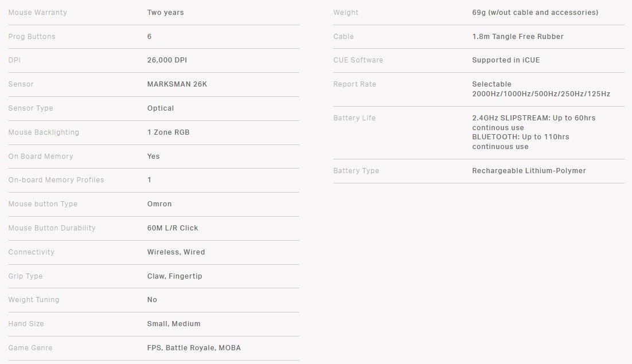Click the "Sensor Type" label

[29, 108]
